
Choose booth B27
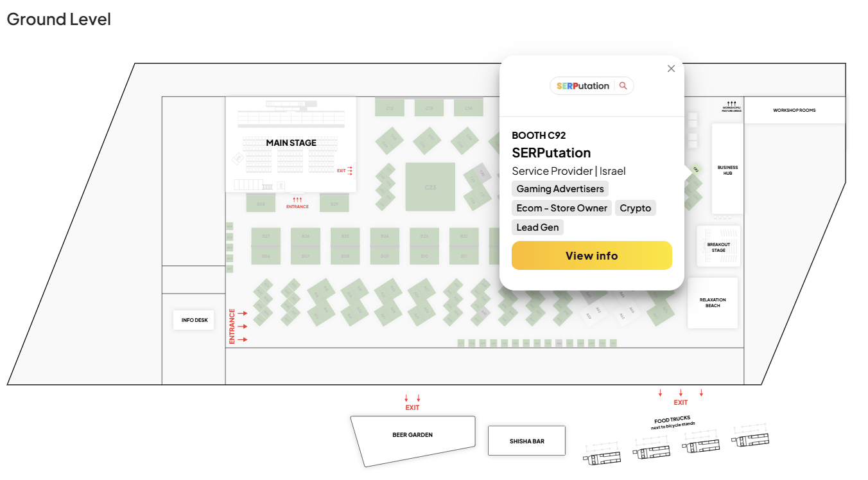(266, 236)
